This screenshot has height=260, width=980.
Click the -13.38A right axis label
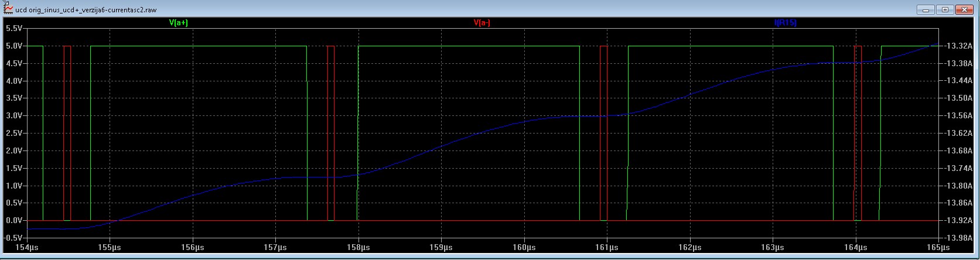pos(957,63)
